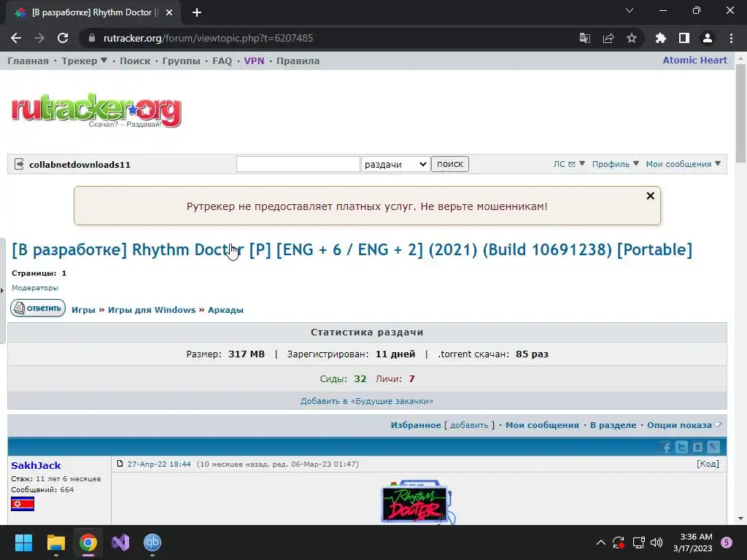This screenshot has width=747, height=560.
Task: Open the Chrome three-dot menu
Action: click(x=731, y=38)
